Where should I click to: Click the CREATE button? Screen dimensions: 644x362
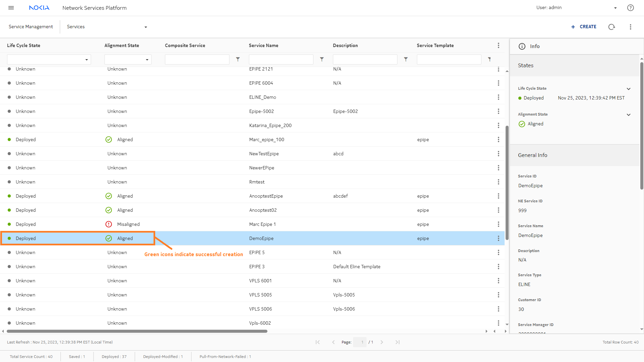584,27
